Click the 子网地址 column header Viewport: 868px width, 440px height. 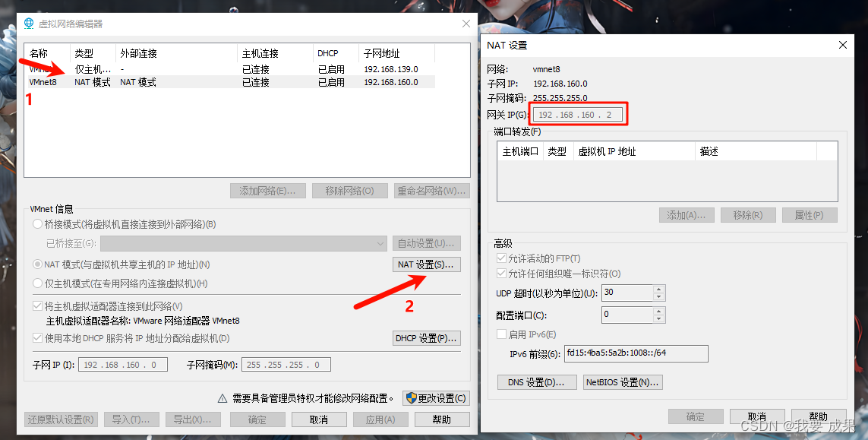pyautogui.click(x=396, y=53)
